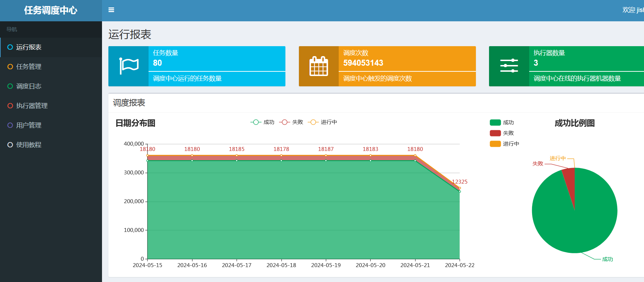Open 调度日志 in the sidebar
The image size is (644, 282).
[51, 86]
